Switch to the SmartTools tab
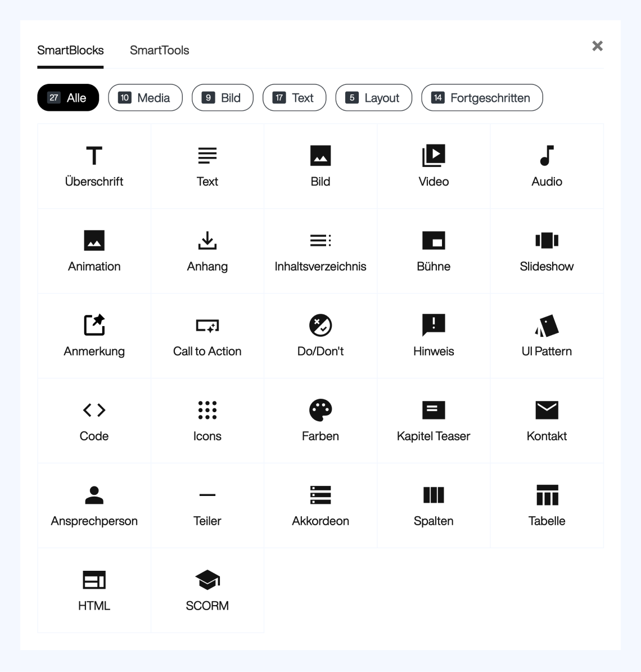This screenshot has height=672, width=641. (x=159, y=51)
